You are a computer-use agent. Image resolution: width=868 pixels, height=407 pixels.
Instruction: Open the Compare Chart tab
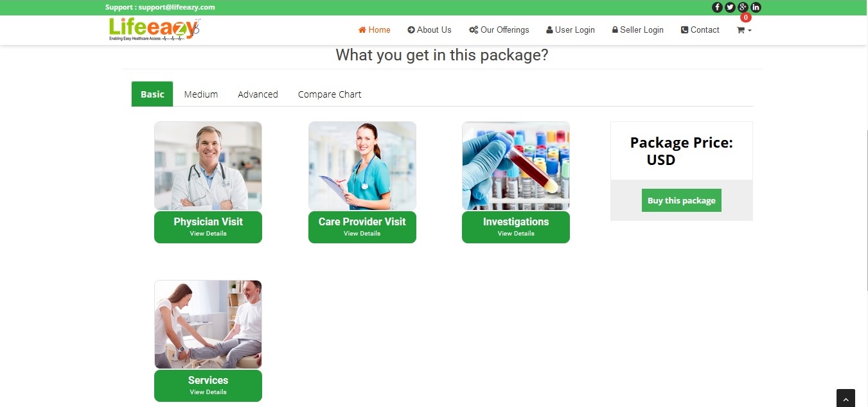click(330, 94)
